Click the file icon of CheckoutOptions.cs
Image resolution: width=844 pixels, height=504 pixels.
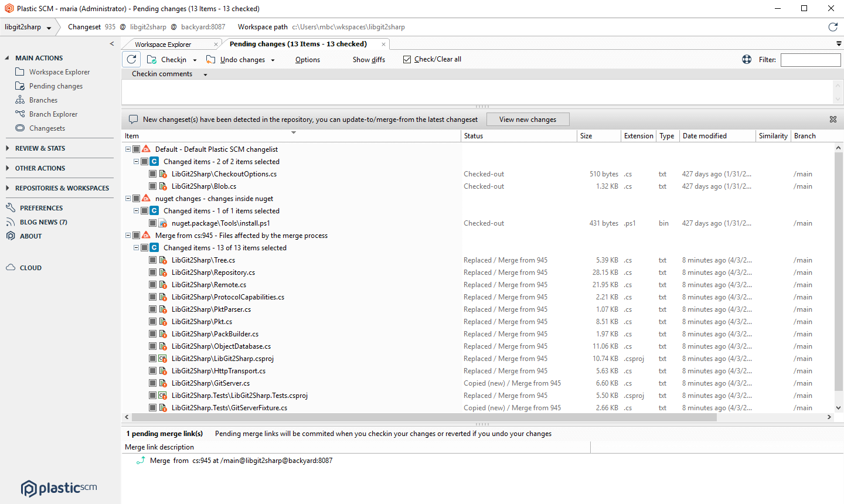tap(164, 174)
